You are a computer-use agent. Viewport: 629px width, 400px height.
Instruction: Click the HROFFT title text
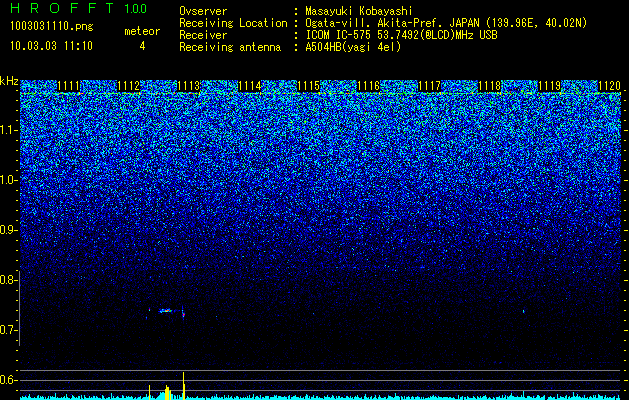(63, 8)
